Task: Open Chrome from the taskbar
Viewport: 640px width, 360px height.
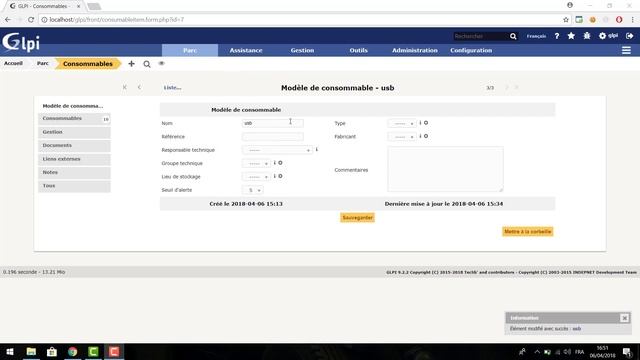Action: [73, 351]
